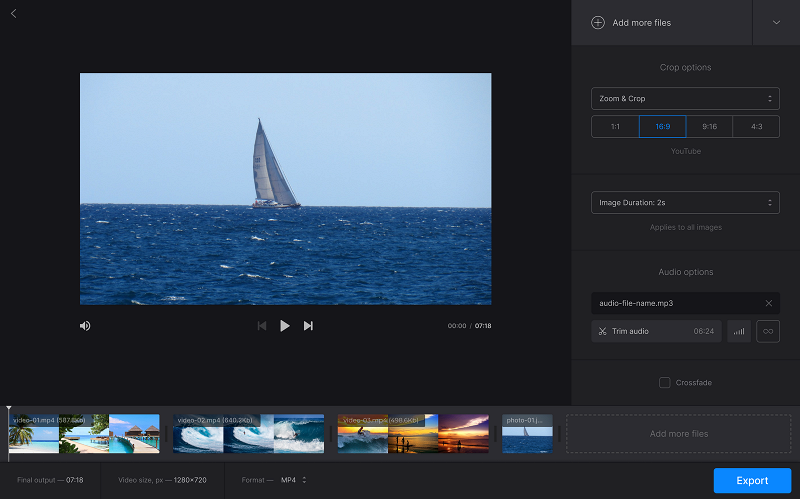Click the back arrow icon
The width and height of the screenshot is (800, 499).
[x=13, y=13]
